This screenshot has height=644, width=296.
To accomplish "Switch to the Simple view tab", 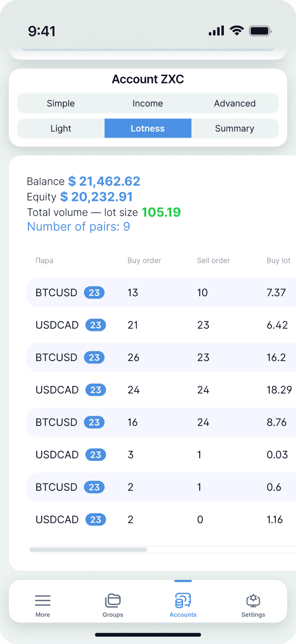I will 61,104.
